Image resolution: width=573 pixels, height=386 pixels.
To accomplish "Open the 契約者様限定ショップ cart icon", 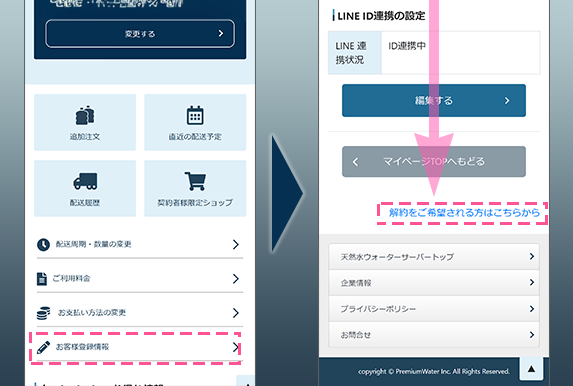I will [195, 181].
